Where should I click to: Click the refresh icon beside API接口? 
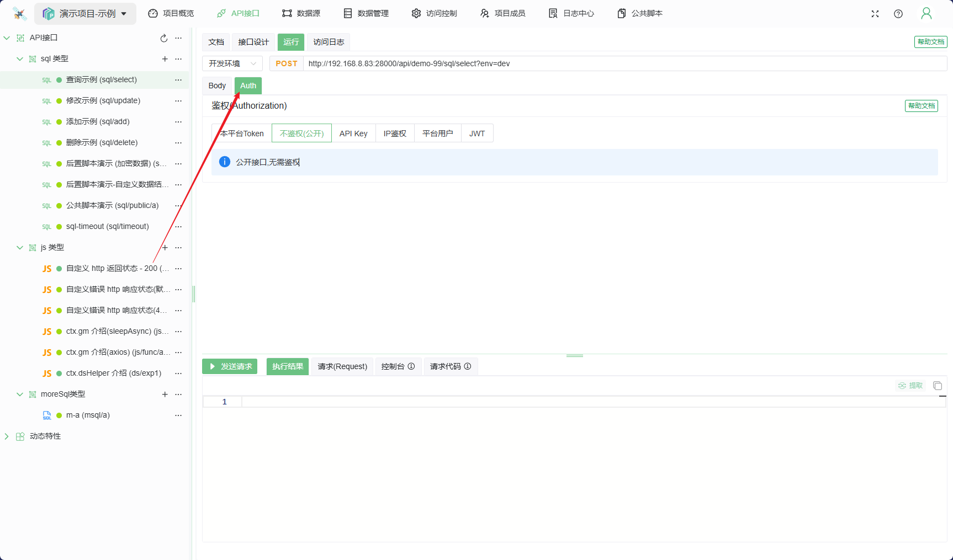pos(163,38)
